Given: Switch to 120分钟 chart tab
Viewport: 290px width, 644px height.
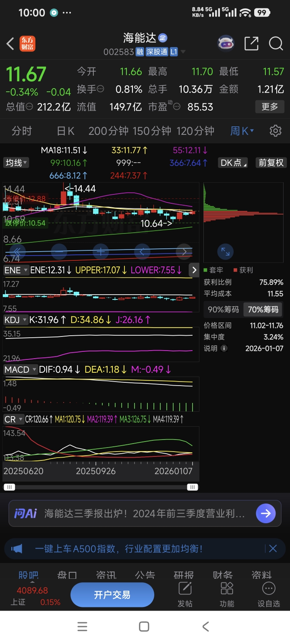Looking at the screenshot, I should 195,131.
